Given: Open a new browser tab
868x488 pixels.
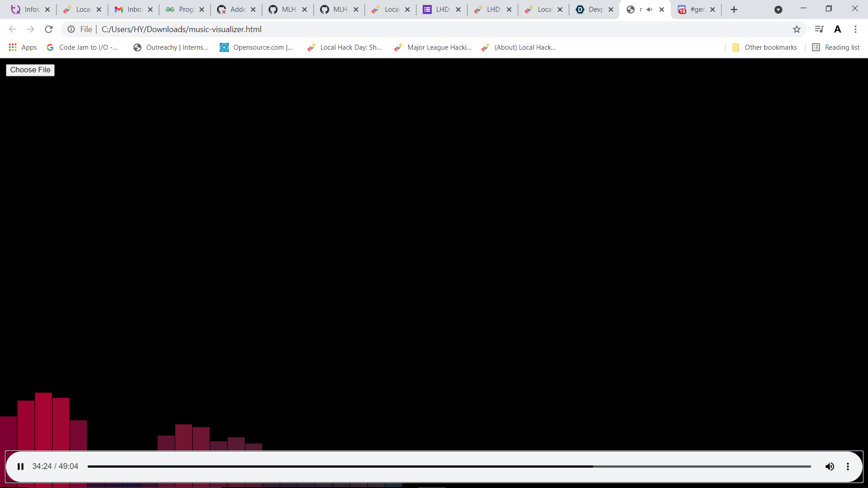Looking at the screenshot, I should coord(734,9).
